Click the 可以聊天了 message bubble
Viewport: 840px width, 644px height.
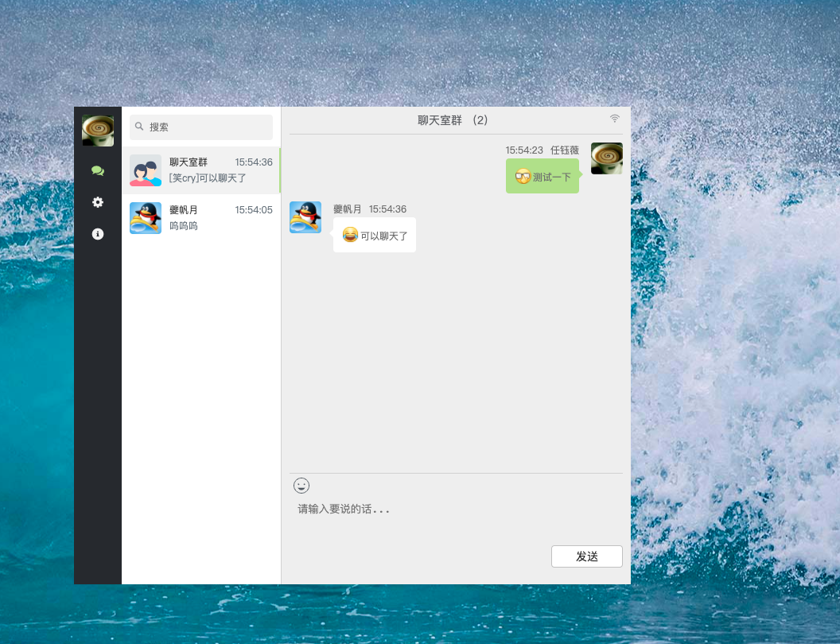374,234
